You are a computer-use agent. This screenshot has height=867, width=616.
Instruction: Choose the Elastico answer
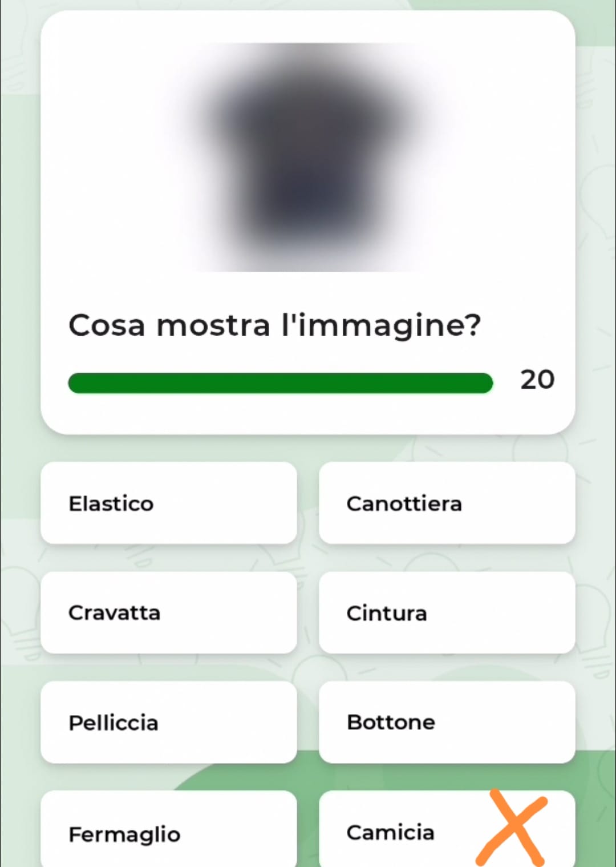tap(168, 503)
